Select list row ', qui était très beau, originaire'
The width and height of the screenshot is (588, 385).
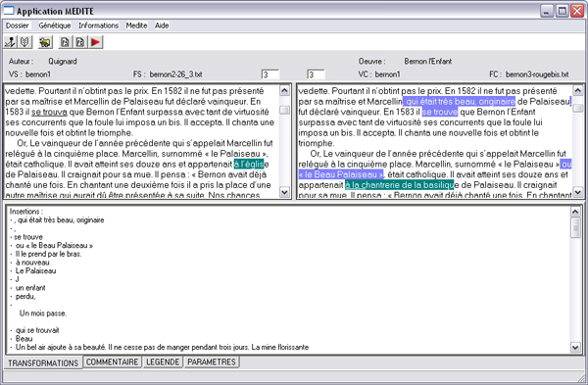[59, 220]
